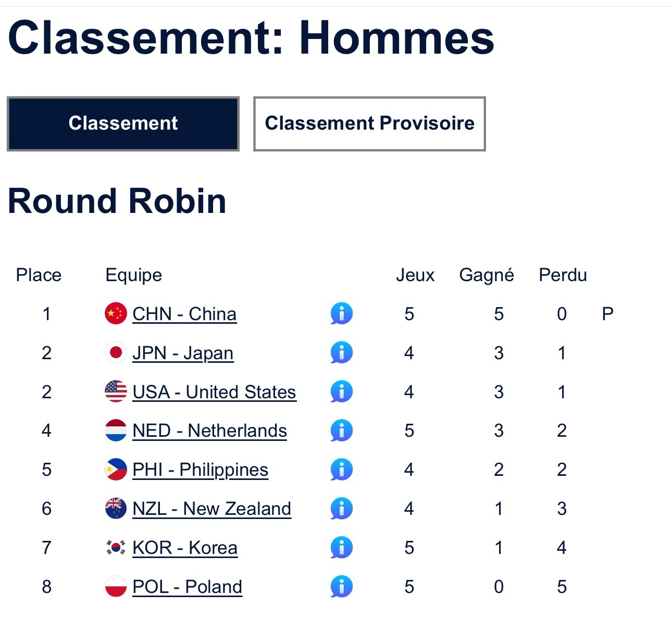Open POL - Poland team page
Viewport: 672px width, 632px height.
coord(187,587)
